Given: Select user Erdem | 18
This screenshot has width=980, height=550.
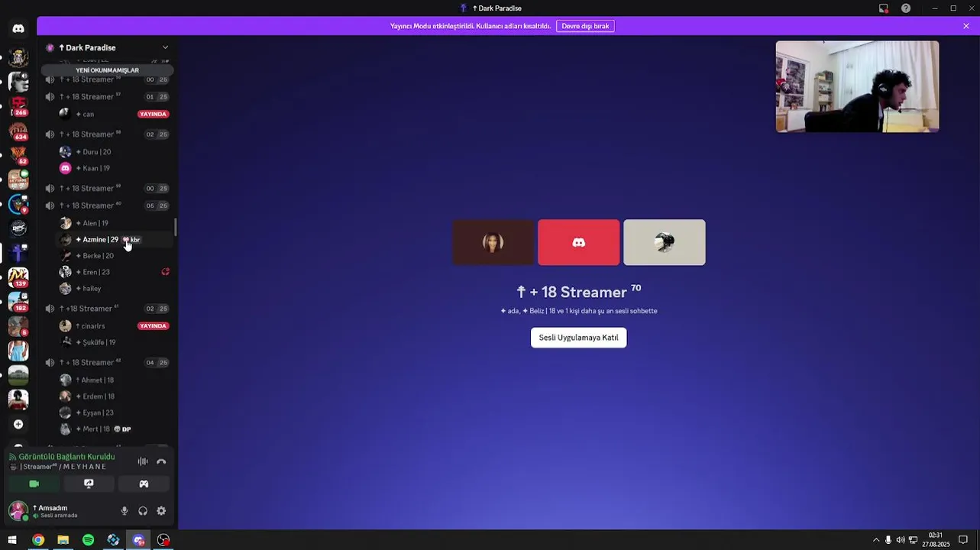Looking at the screenshot, I should pos(113,396).
